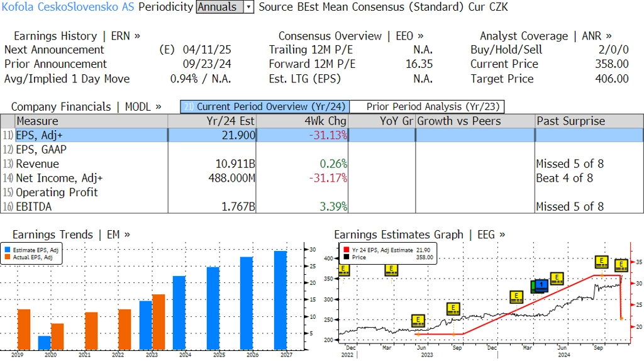This screenshot has height=361, width=644.
Task: Click the -31.13% EPS change value
Action: [328, 135]
